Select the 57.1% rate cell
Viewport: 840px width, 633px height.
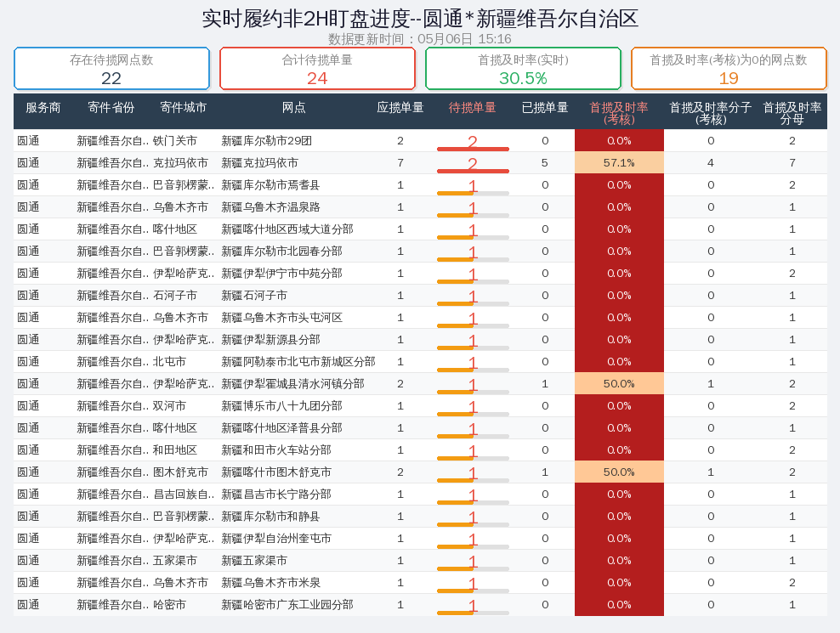[619, 163]
